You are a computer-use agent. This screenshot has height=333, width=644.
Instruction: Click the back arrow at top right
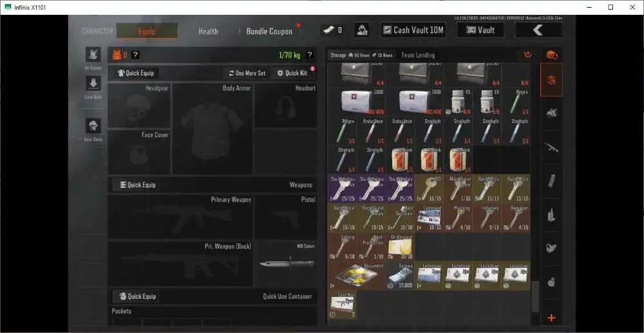tap(538, 30)
